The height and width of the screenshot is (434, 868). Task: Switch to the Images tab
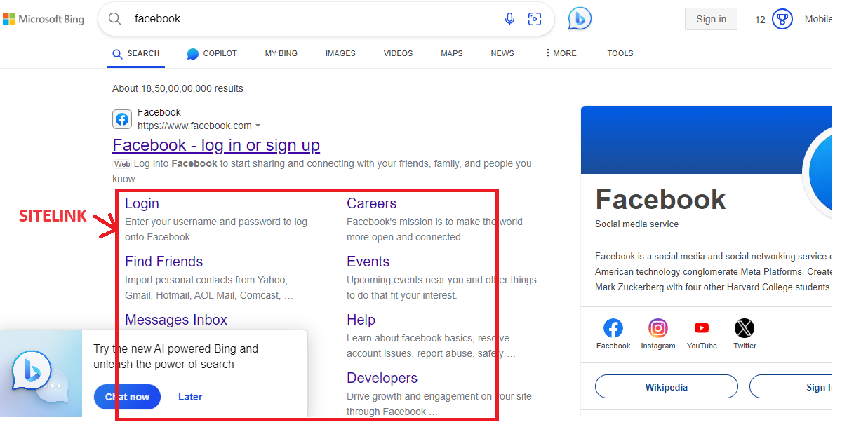point(340,53)
